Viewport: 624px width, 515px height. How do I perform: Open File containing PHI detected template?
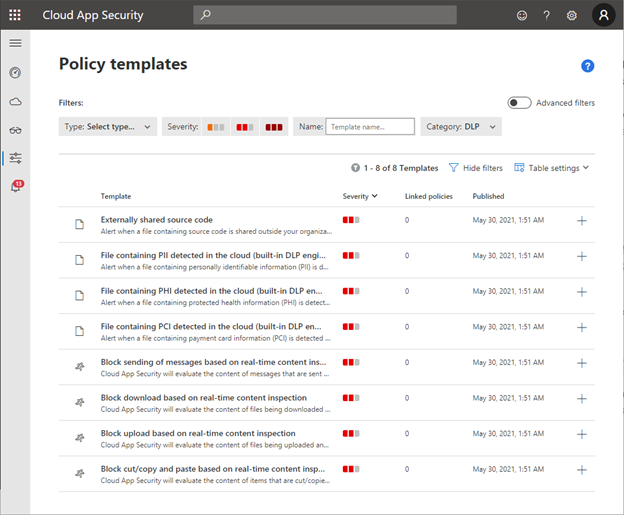[211, 291]
